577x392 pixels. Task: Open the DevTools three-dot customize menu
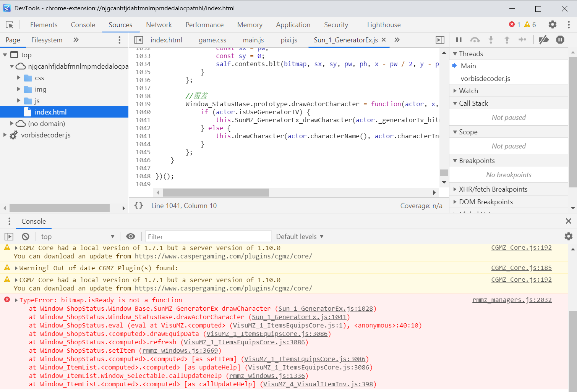tap(569, 24)
